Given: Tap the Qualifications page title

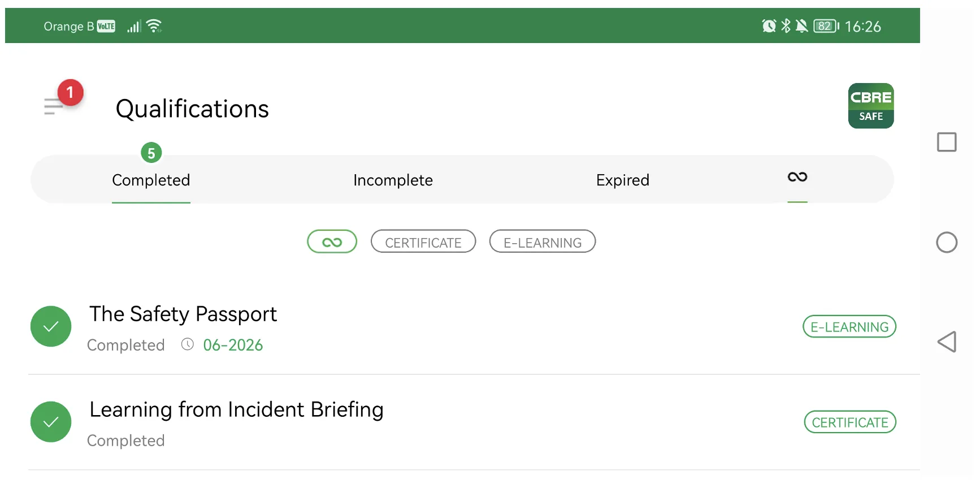Looking at the screenshot, I should tap(192, 109).
